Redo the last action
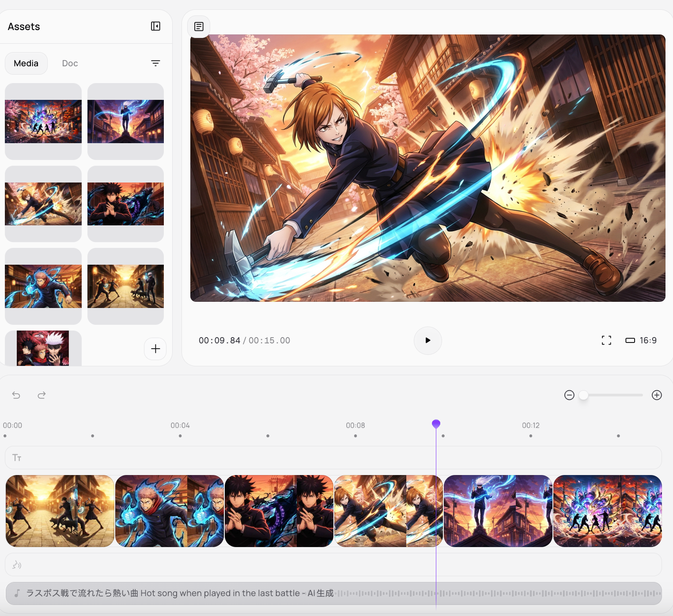Viewport: 673px width, 616px height. click(42, 395)
